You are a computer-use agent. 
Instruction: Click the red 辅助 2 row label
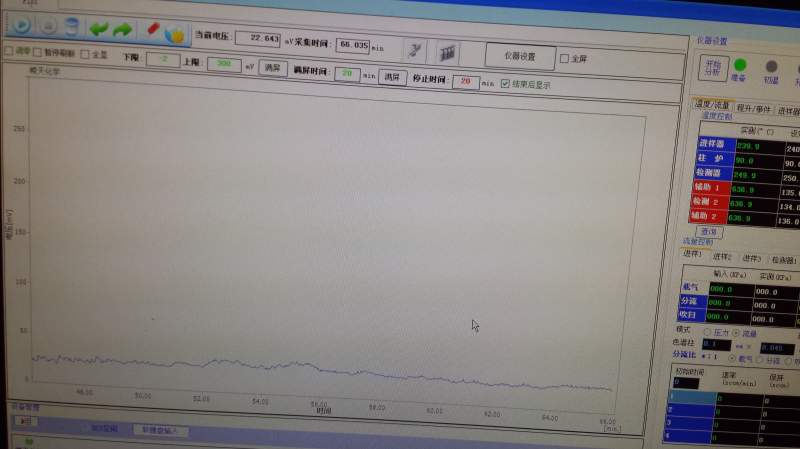point(708,216)
